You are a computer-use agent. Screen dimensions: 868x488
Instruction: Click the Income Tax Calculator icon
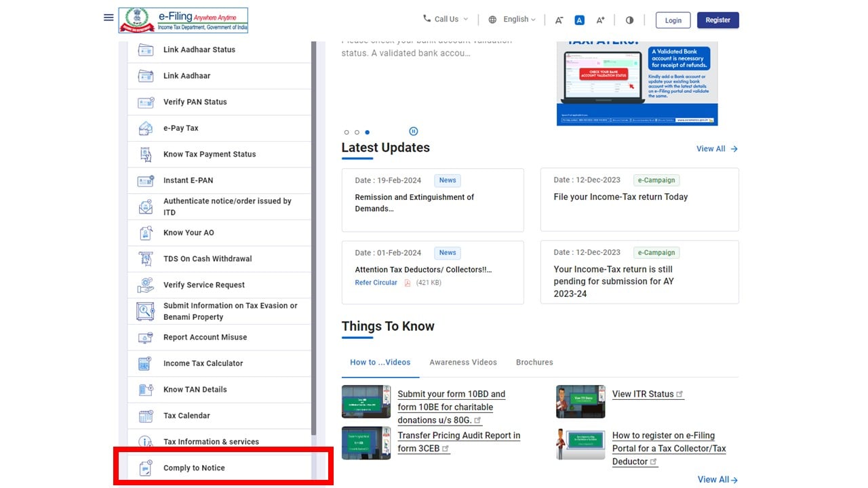tap(146, 363)
